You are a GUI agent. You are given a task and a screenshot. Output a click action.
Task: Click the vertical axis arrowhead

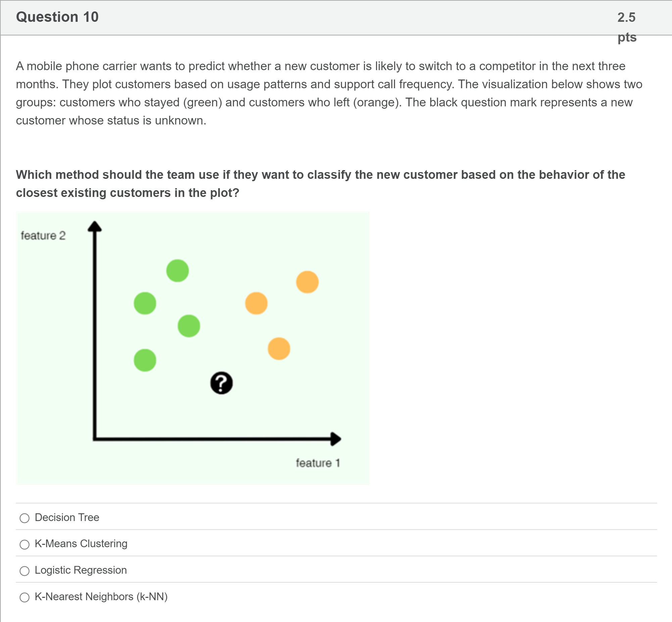(95, 226)
